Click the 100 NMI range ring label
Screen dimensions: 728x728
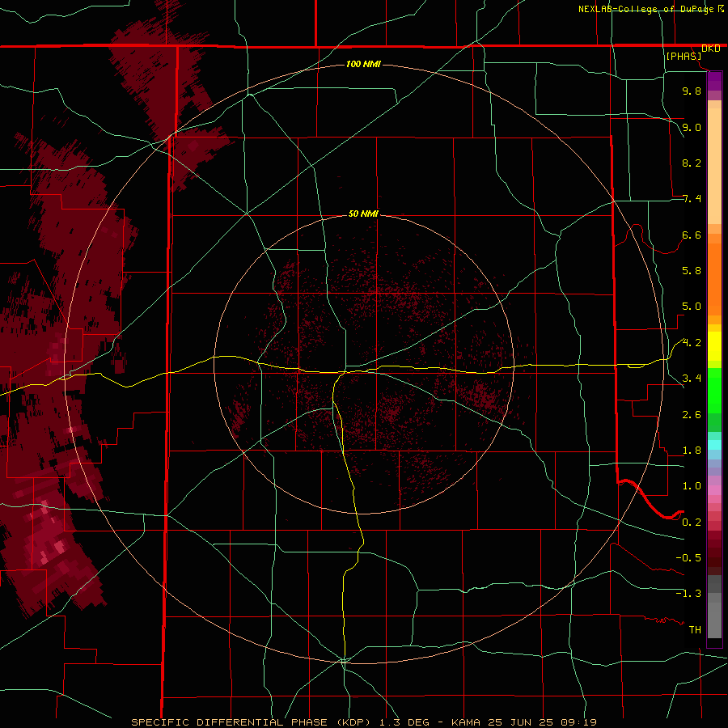(x=363, y=64)
